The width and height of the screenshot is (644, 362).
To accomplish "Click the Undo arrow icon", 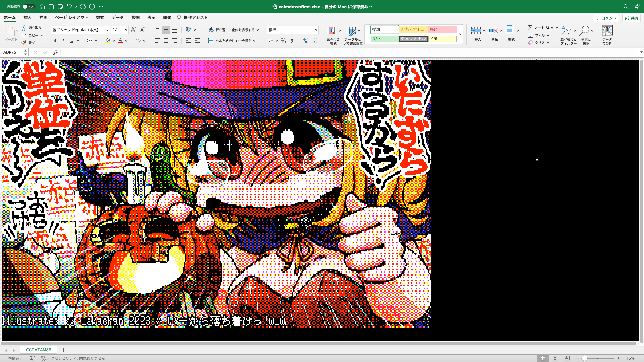I will (x=69, y=7).
